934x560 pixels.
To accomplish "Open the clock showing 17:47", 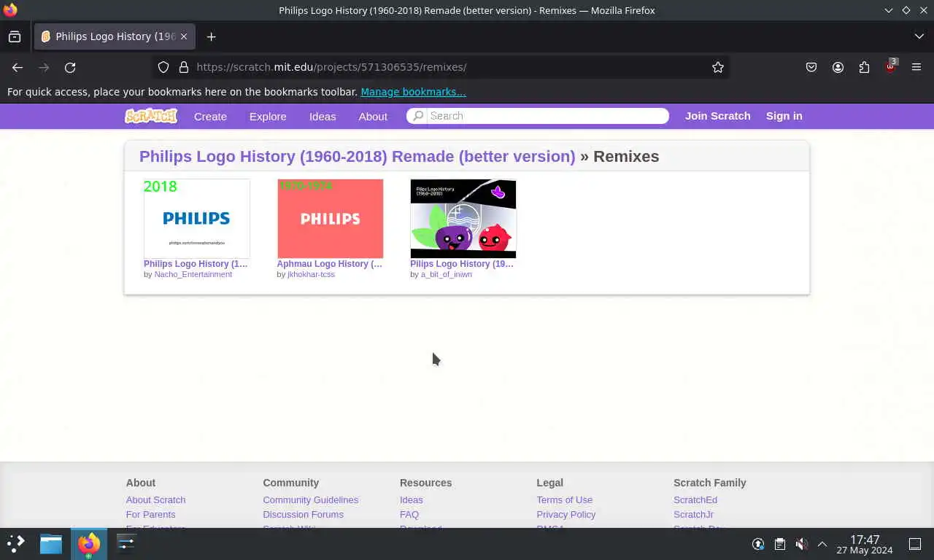I will click(865, 545).
